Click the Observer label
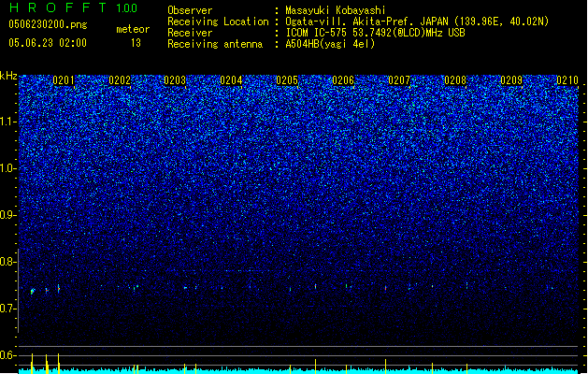The image size is (588, 374). (x=190, y=10)
